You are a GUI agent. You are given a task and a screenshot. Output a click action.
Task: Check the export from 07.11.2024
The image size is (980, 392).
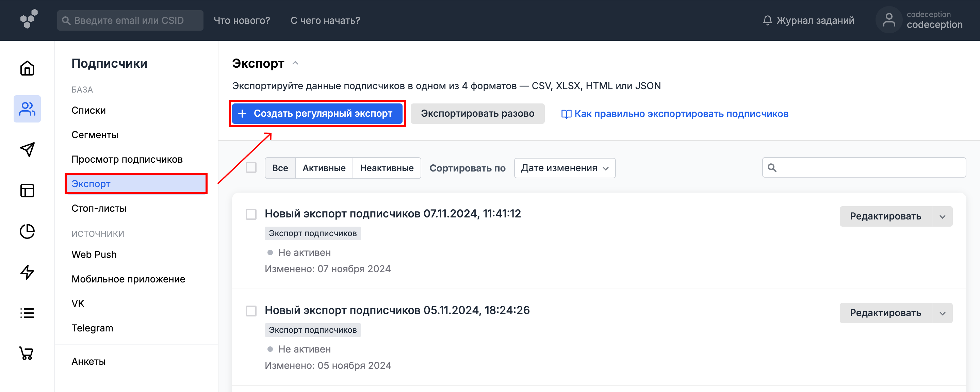click(x=251, y=214)
